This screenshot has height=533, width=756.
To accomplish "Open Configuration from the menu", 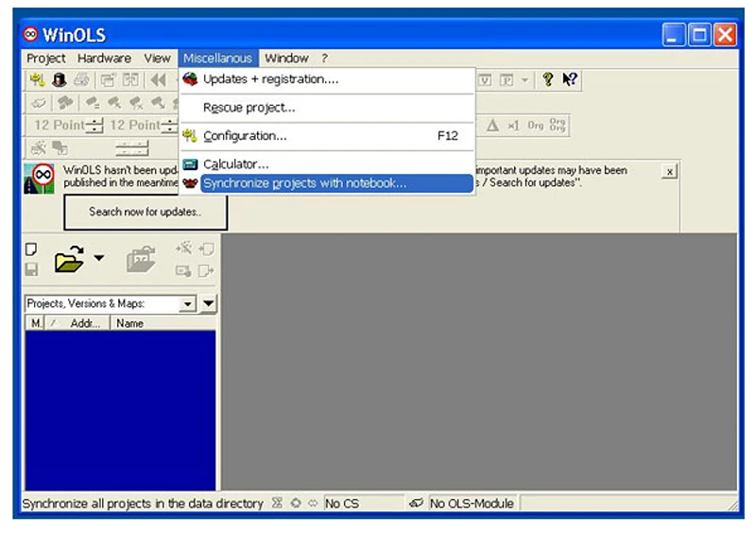I will 327,136.
